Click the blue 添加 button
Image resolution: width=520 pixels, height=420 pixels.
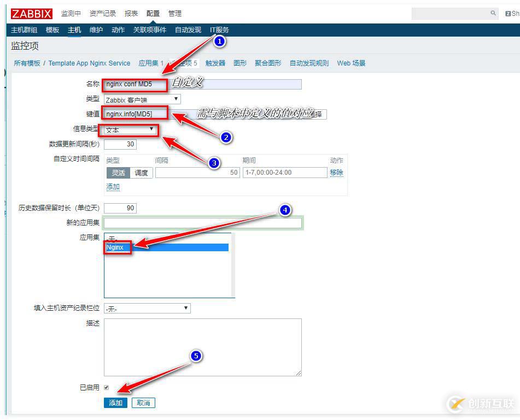116,403
